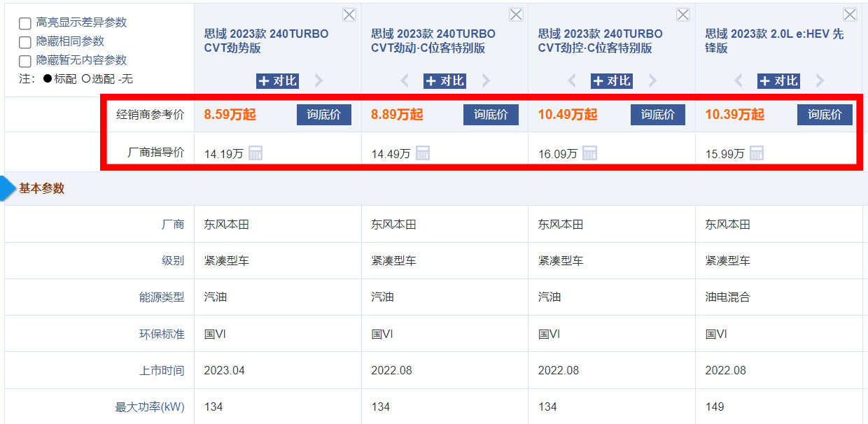Click 询底价 for the 8.59万起 model

(x=324, y=115)
